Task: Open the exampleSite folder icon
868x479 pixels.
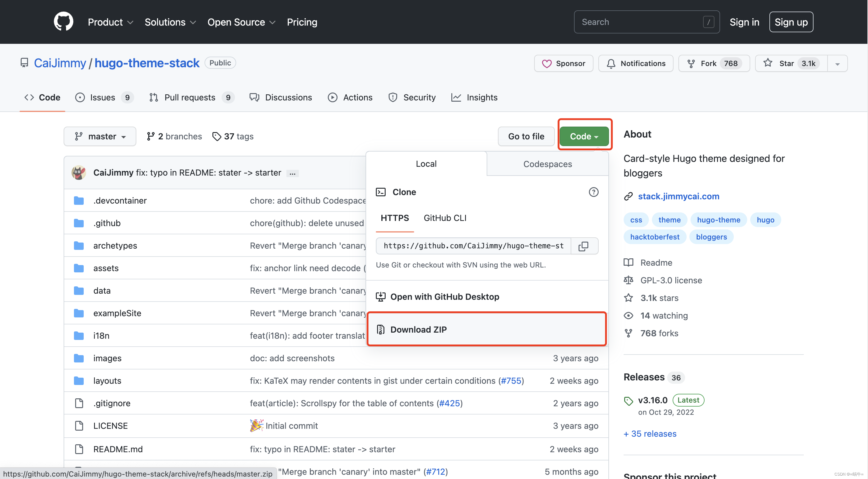Action: coord(79,314)
